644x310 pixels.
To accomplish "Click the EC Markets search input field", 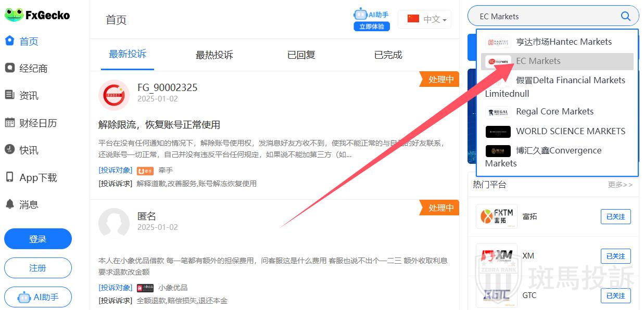I will (541, 16).
